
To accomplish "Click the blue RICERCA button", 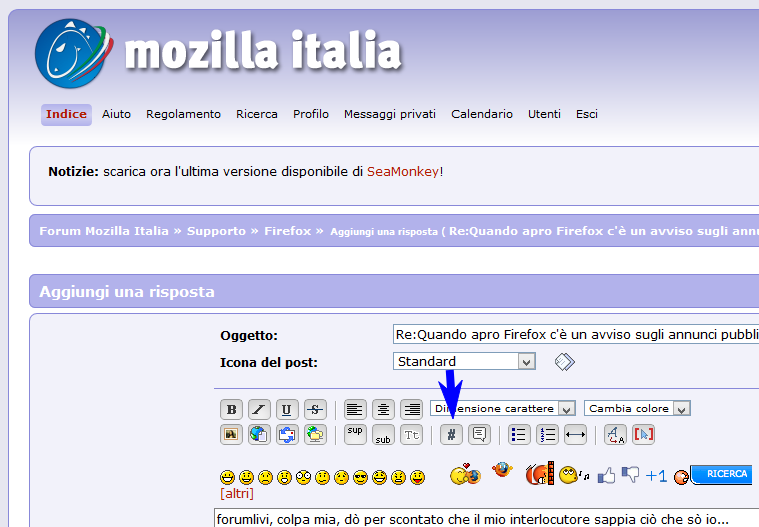I will tap(723, 474).
